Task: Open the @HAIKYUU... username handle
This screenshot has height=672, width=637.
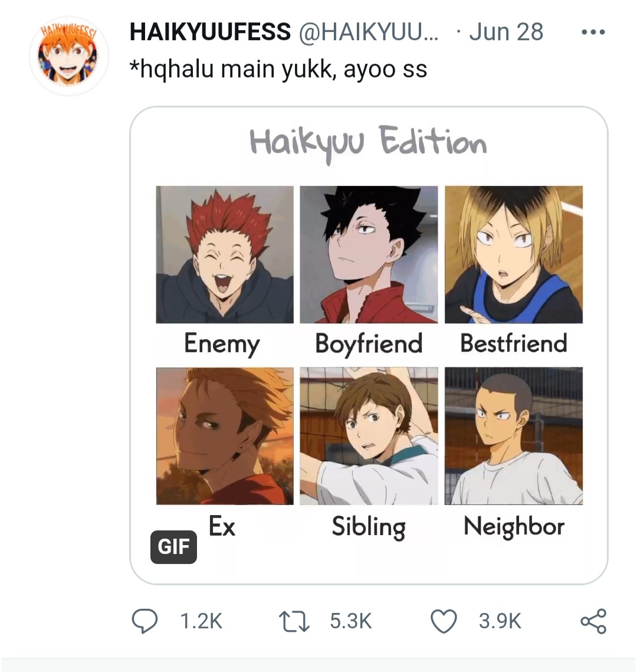Action: (369, 32)
